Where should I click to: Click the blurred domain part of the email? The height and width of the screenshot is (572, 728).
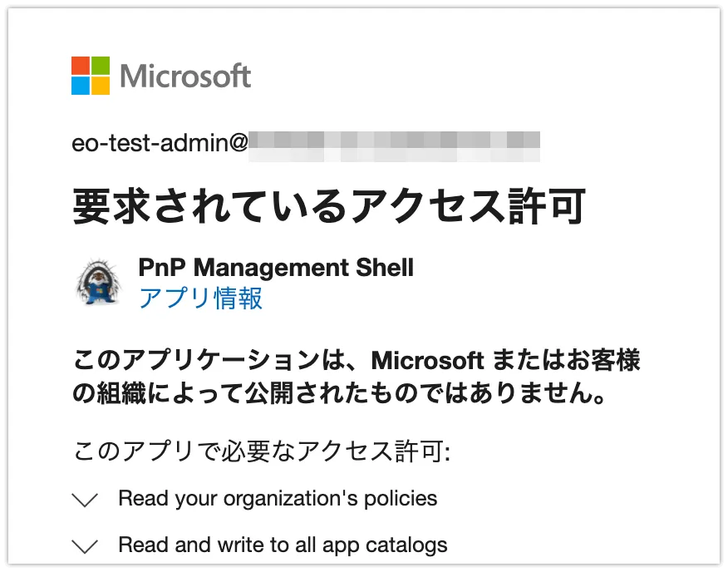395,144
